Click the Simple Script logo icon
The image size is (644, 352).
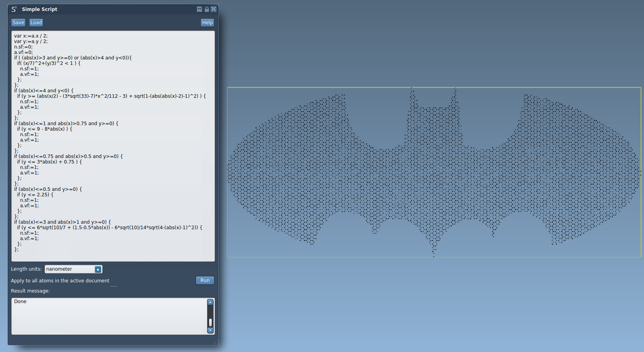pyautogui.click(x=14, y=9)
